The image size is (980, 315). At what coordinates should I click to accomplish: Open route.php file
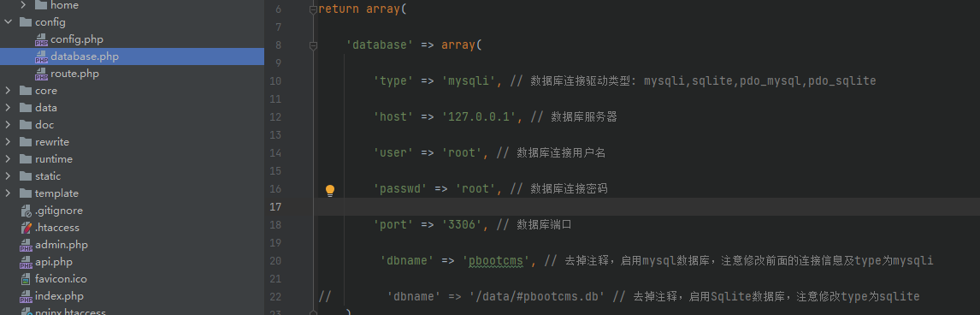click(x=74, y=74)
